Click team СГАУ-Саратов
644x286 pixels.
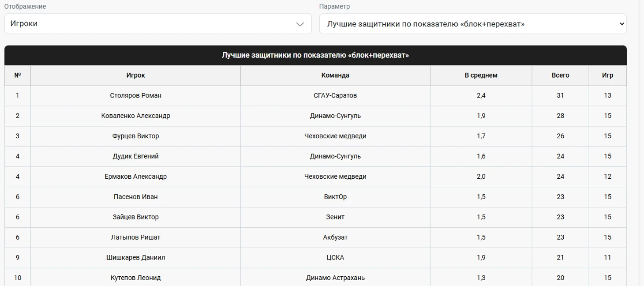[335, 95]
